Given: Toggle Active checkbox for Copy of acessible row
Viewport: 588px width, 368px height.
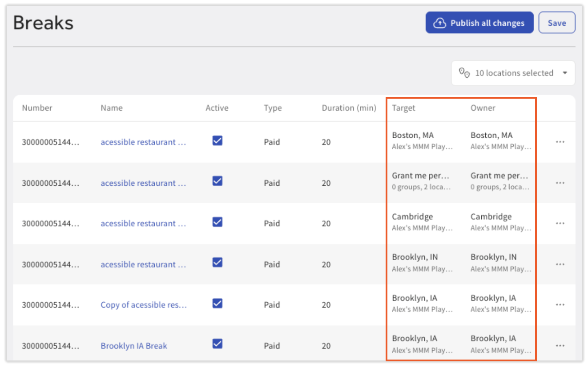Looking at the screenshot, I should pos(217,304).
